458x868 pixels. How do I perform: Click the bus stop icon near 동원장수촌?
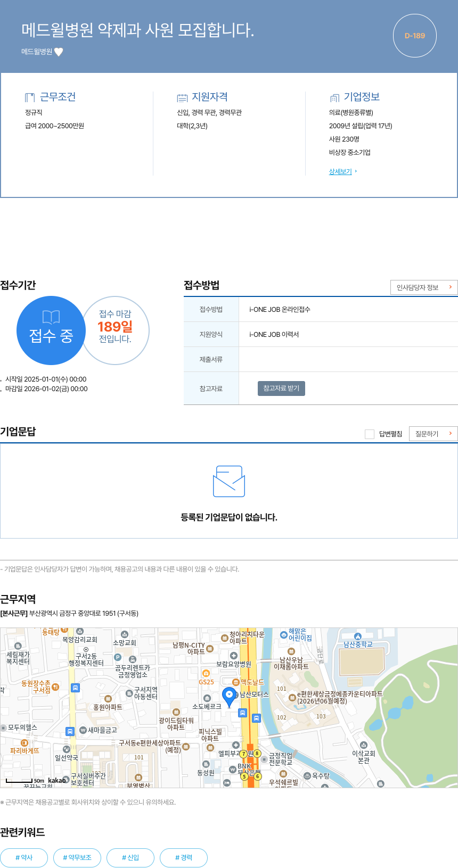point(75,688)
